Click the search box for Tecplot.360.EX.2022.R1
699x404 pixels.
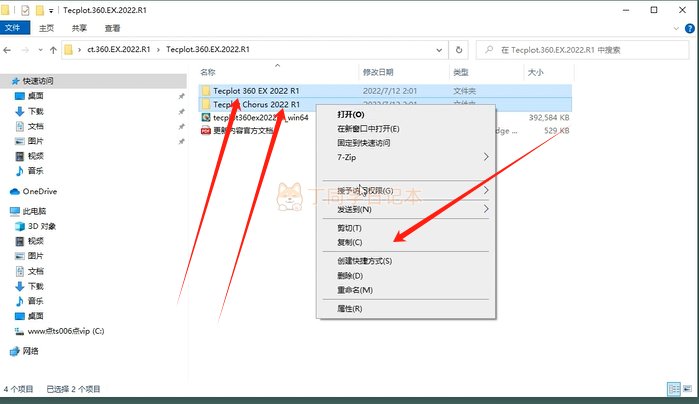[582, 50]
